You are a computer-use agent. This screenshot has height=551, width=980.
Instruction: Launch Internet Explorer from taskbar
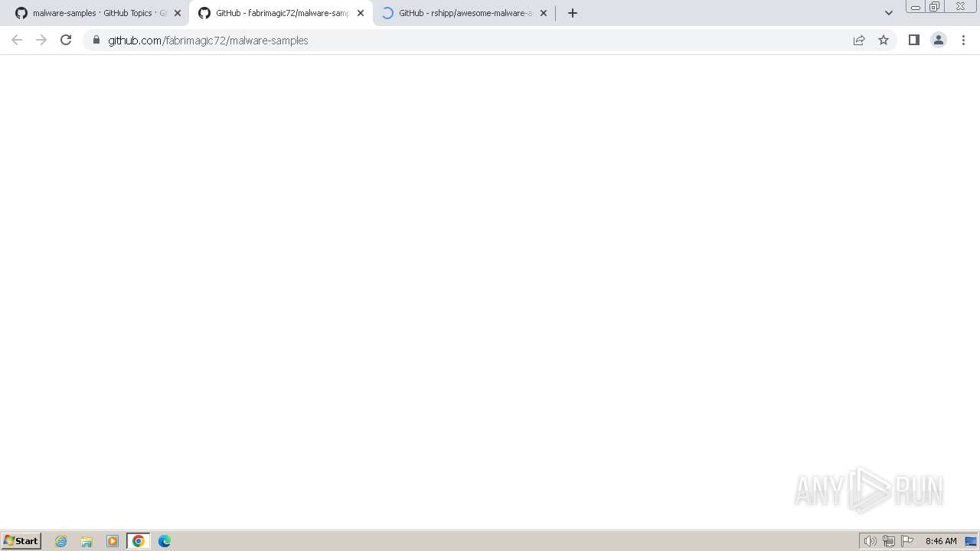coord(61,541)
